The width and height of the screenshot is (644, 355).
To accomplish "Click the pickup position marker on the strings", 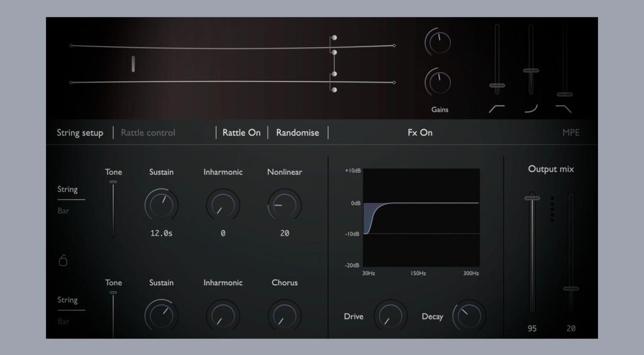I will point(133,64).
